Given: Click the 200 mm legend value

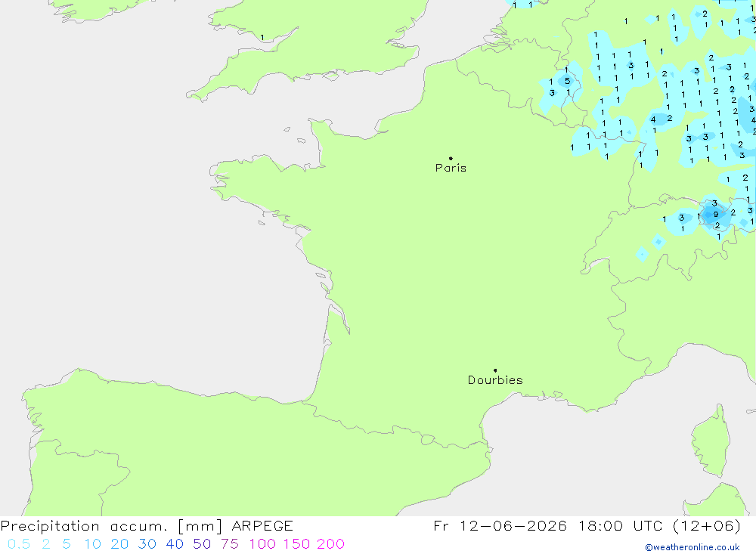Looking at the screenshot, I should pos(331,544).
